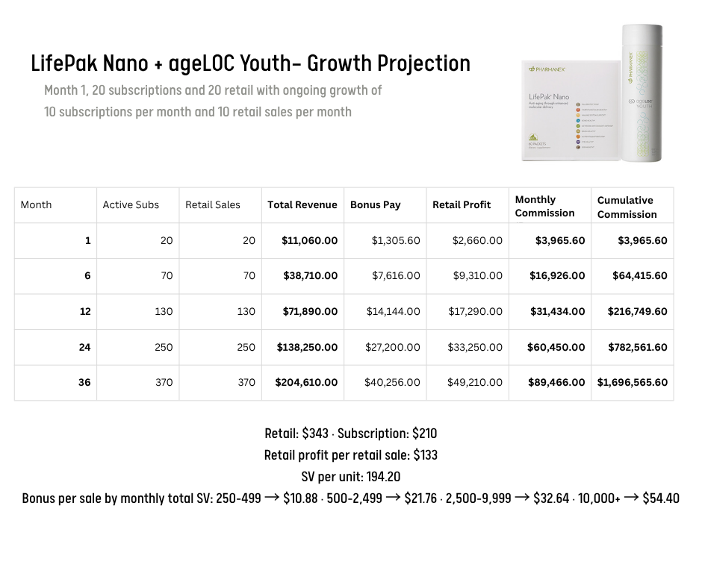Click the Bonus Pay column header
702x588 pixels.
click(x=375, y=204)
